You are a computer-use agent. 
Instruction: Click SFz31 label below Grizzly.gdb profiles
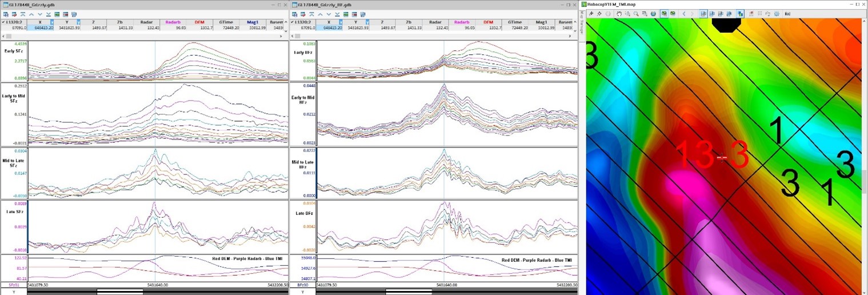[x=14, y=284]
